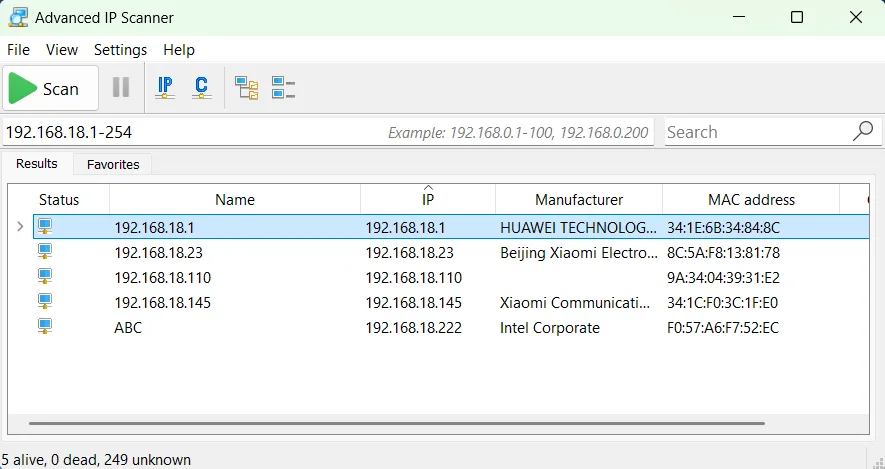The width and height of the screenshot is (885, 469).
Task: Click the Pause scan icon
Action: (121, 87)
